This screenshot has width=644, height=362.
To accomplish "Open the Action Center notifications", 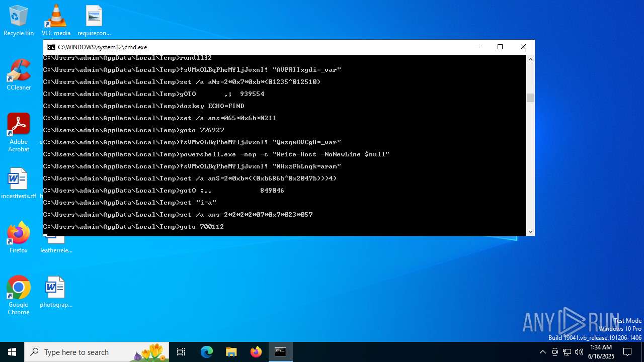I will pyautogui.click(x=627, y=352).
